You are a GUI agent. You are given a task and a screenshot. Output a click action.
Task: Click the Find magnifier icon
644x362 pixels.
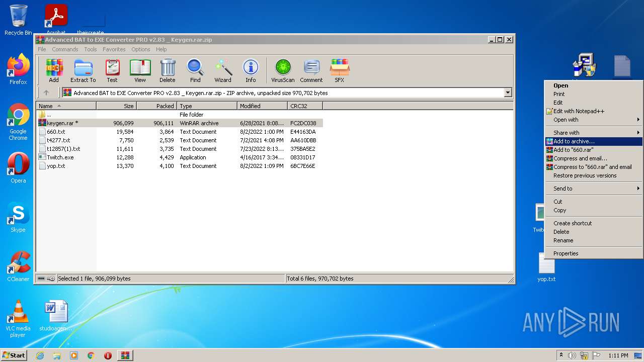pos(195,71)
